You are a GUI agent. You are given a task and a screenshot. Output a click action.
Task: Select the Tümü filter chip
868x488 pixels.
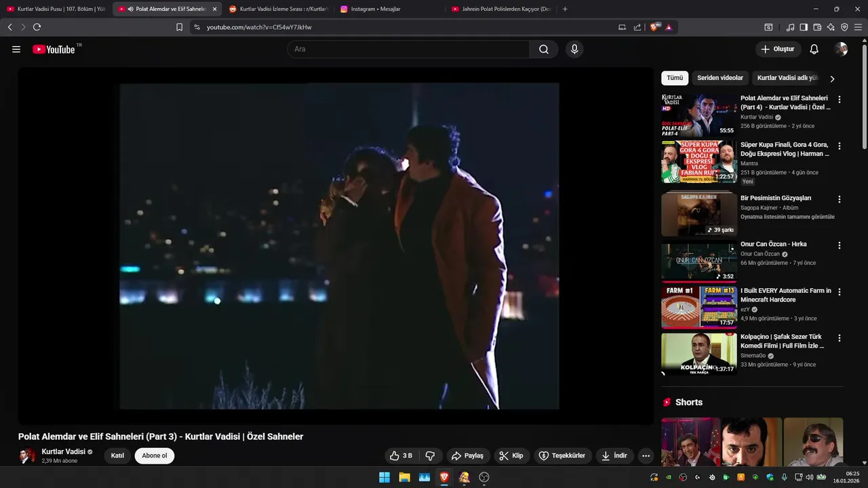coord(675,78)
